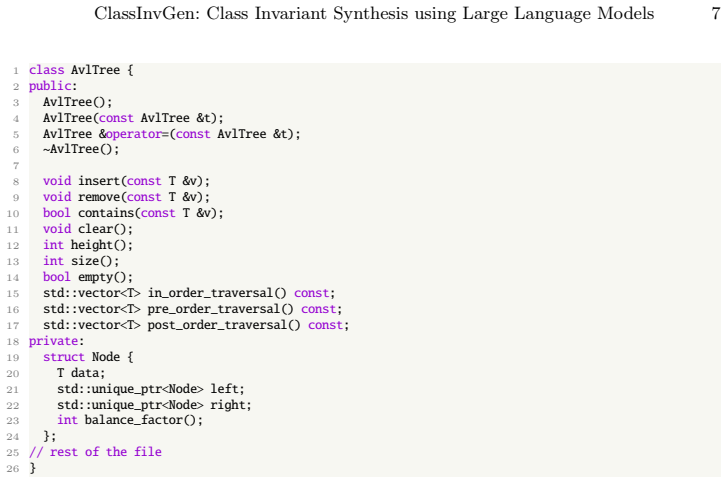The height and width of the screenshot is (483, 727).
Task: Click the '// rest of the file' comment
Action: click(95, 452)
